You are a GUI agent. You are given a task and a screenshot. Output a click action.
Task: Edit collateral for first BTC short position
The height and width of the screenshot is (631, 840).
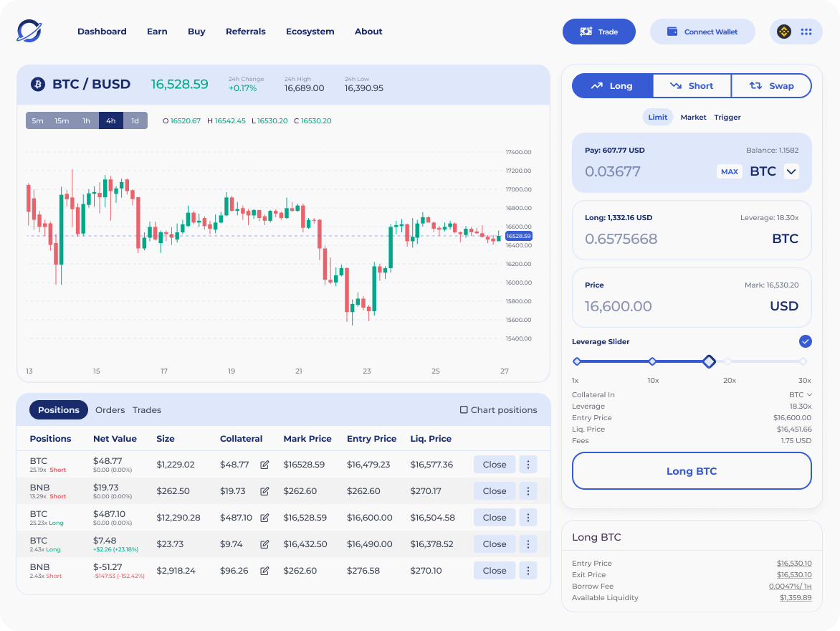click(264, 465)
